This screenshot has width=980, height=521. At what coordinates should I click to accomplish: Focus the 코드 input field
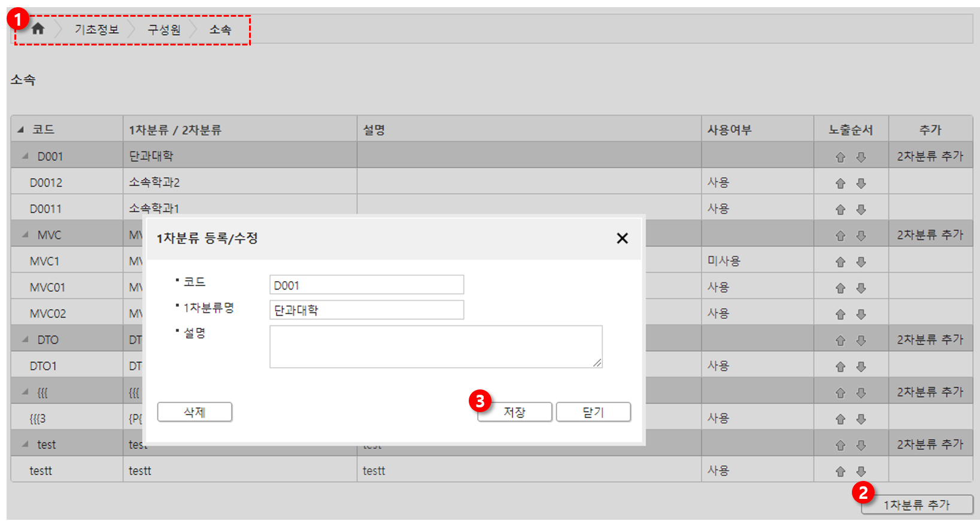366,285
